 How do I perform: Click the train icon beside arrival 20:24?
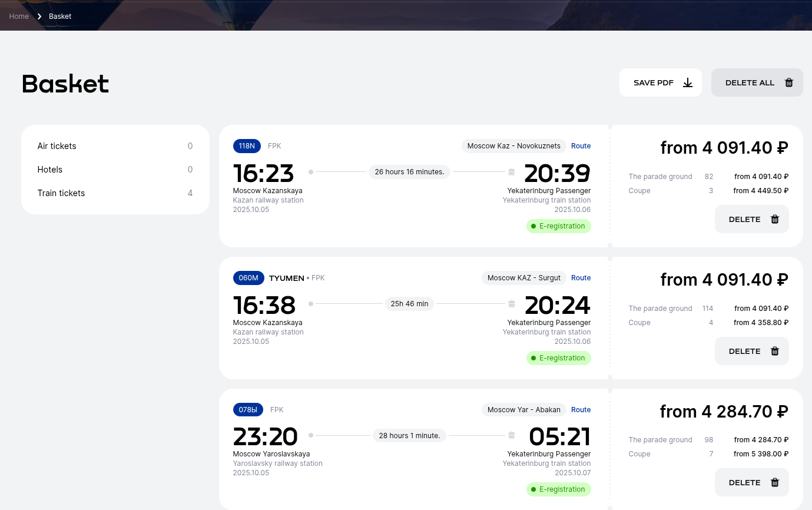coord(512,304)
